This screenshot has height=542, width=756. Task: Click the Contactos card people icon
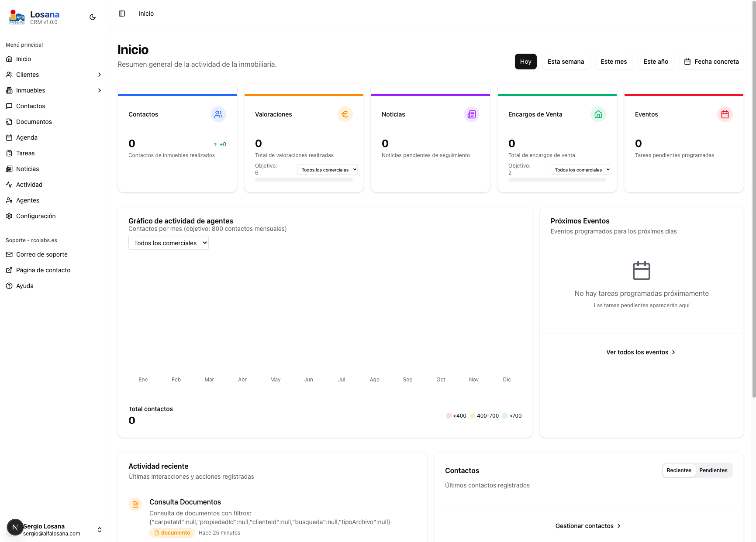tap(218, 114)
